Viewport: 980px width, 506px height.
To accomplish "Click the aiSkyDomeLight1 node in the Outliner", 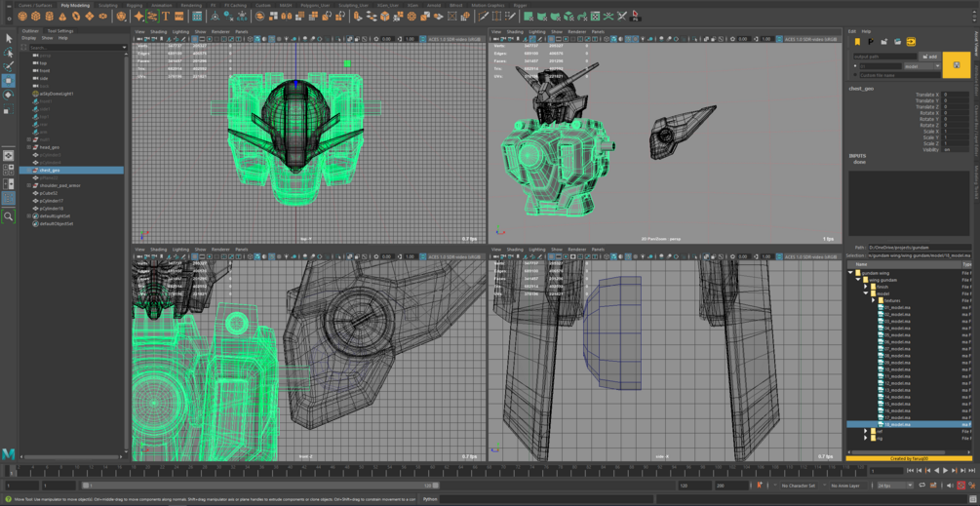I will pyautogui.click(x=57, y=94).
